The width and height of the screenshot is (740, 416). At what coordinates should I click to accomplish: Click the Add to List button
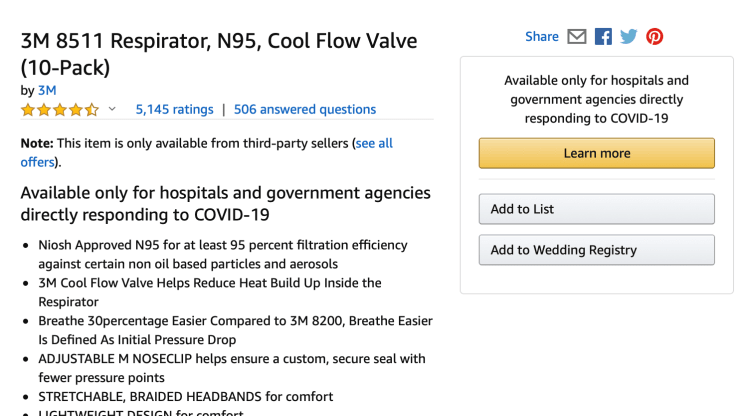597,209
